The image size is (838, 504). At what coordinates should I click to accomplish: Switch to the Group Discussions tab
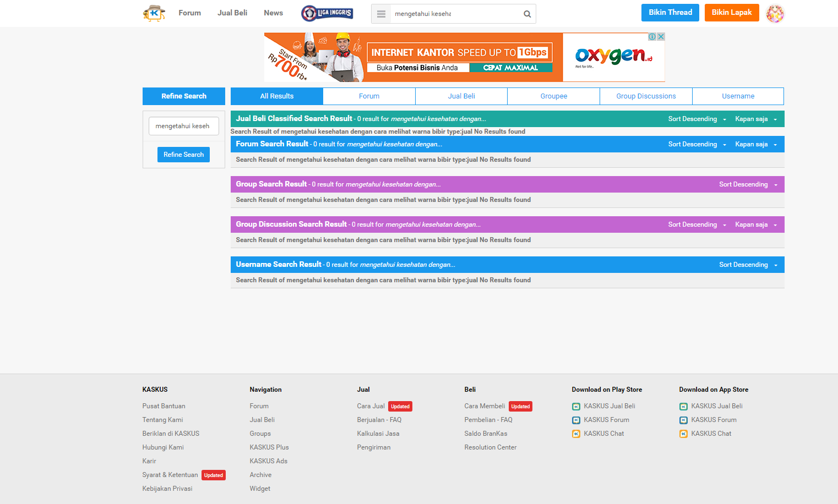(x=646, y=96)
